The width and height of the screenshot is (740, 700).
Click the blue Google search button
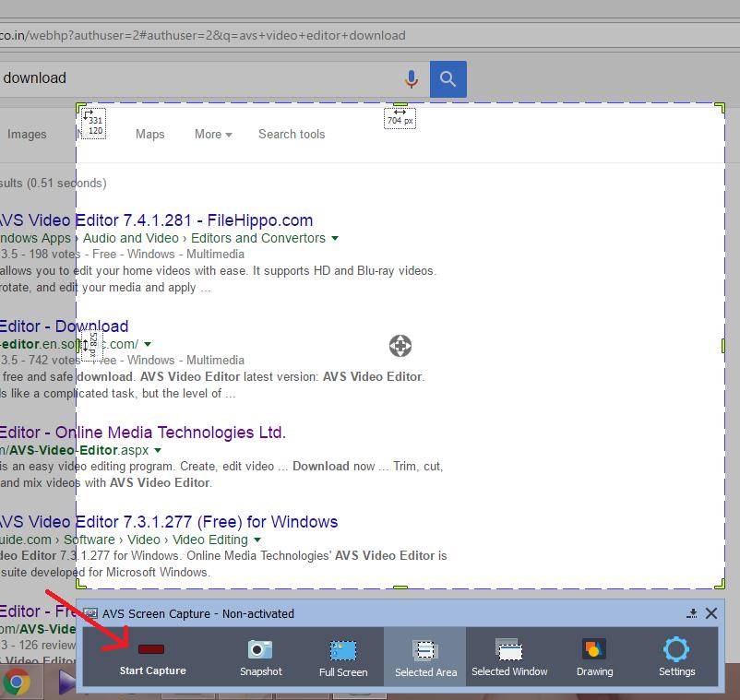click(448, 78)
